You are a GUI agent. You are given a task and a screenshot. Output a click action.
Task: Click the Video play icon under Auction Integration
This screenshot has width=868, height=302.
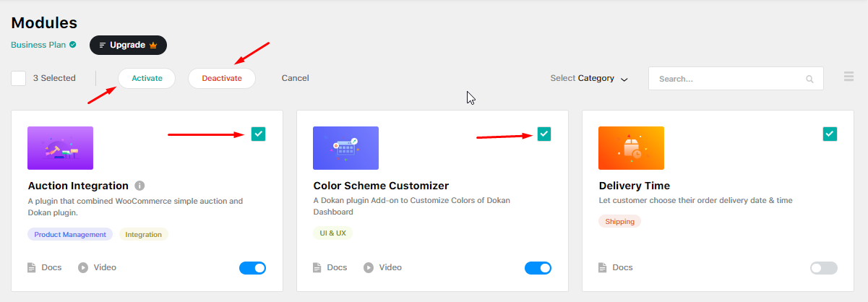pyautogui.click(x=83, y=267)
